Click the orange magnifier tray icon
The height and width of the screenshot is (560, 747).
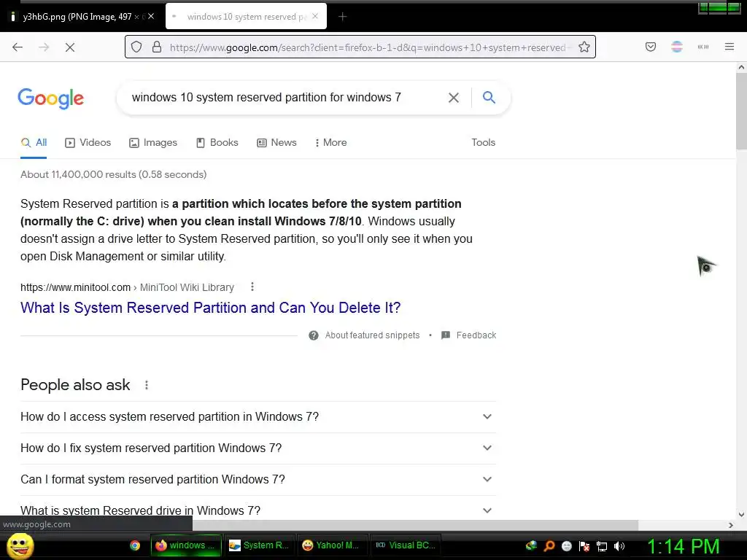pos(549,546)
